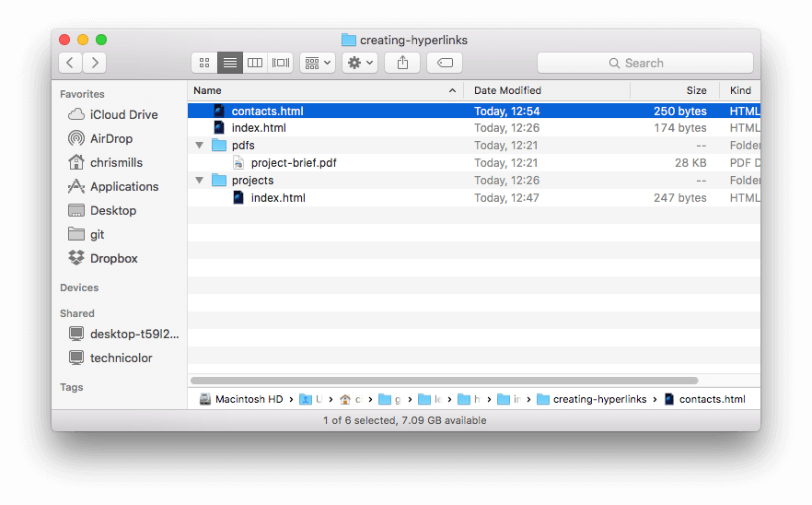Image resolution: width=812 pixels, height=505 pixels.
Task: Switch to column view mode
Action: click(255, 63)
